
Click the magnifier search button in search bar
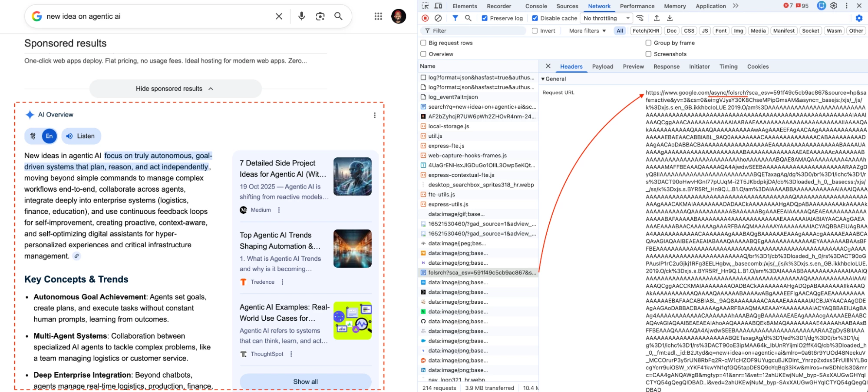[338, 17]
